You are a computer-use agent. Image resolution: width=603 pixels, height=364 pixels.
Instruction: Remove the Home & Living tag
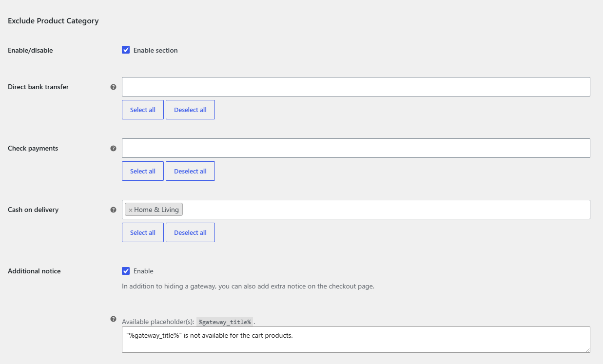click(x=131, y=210)
